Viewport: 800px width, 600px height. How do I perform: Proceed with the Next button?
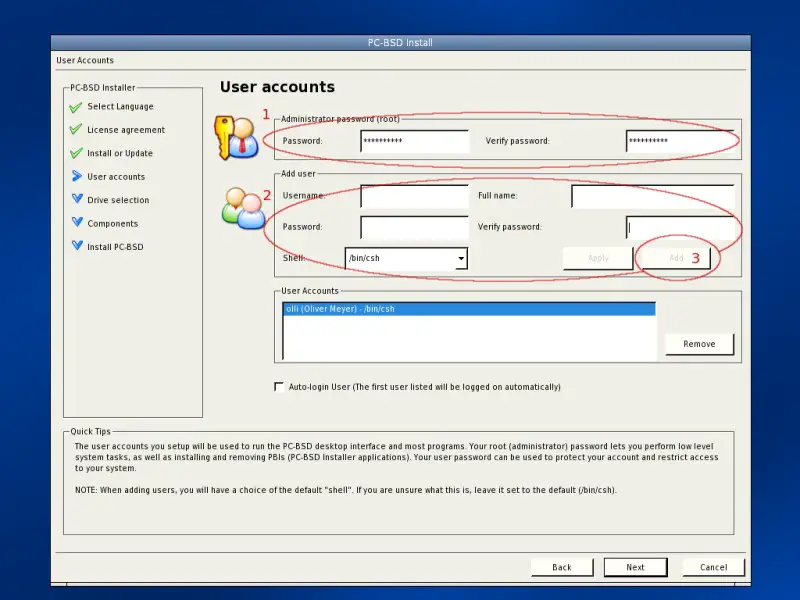tap(635, 567)
